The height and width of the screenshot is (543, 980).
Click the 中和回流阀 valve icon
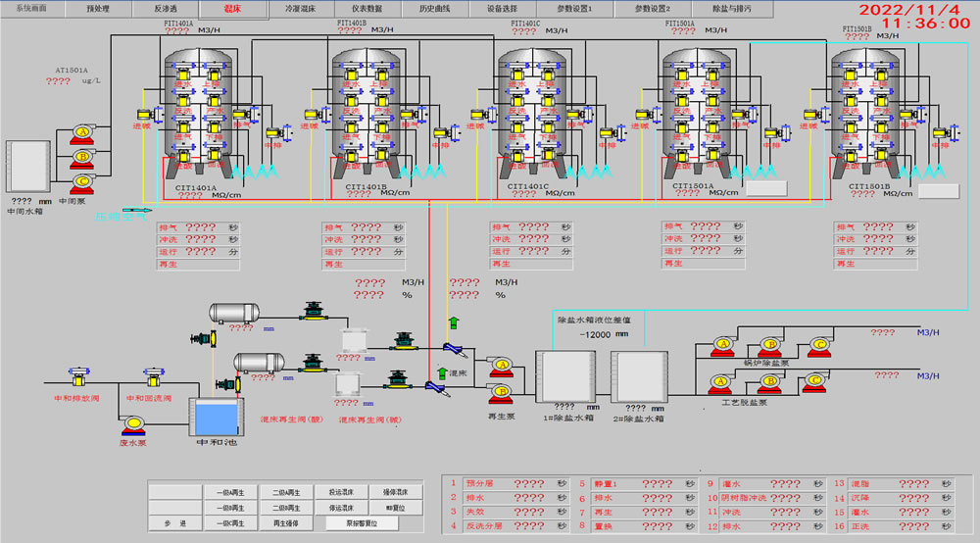click(x=152, y=379)
